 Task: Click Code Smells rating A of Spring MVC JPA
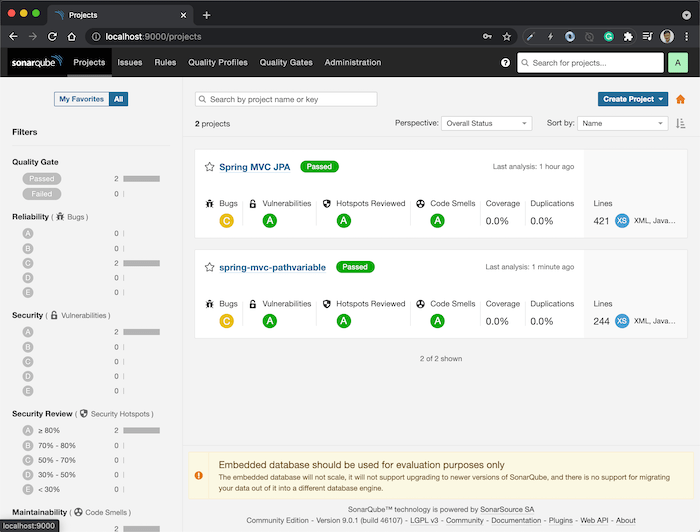click(438, 220)
